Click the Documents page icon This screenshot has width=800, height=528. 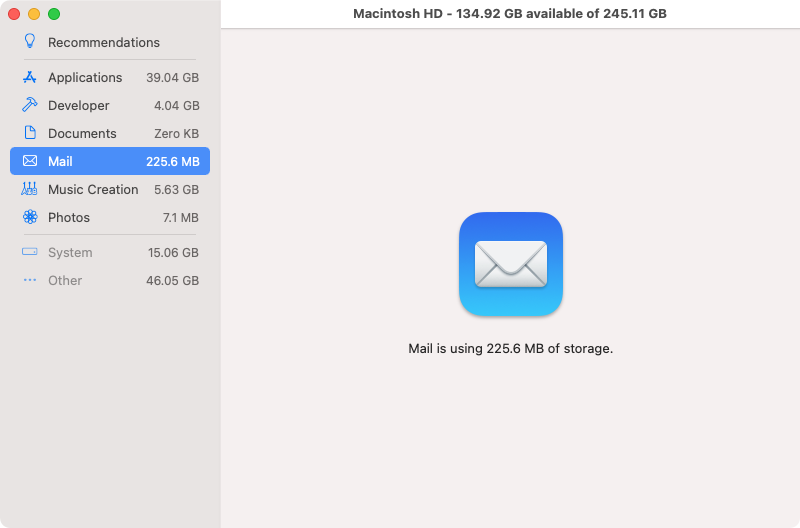30,133
